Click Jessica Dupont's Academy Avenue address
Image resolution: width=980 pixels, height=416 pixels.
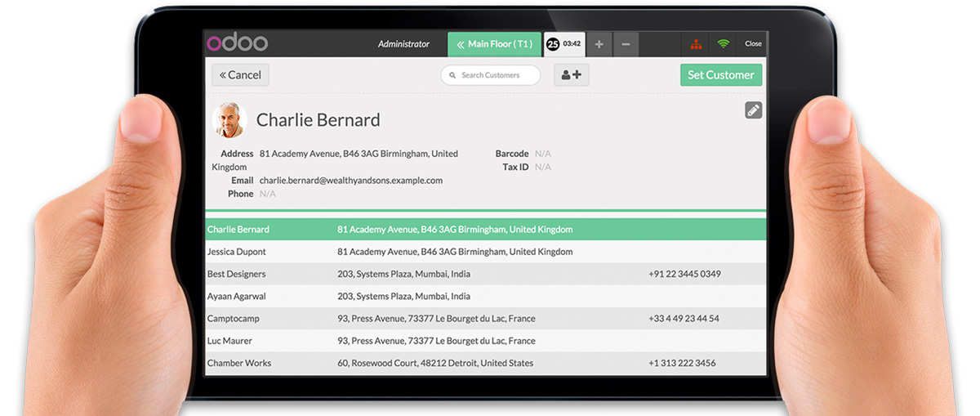tap(455, 252)
